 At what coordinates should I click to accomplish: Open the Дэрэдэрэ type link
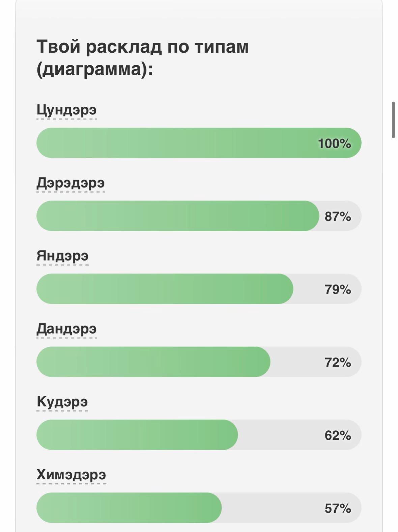point(70,183)
